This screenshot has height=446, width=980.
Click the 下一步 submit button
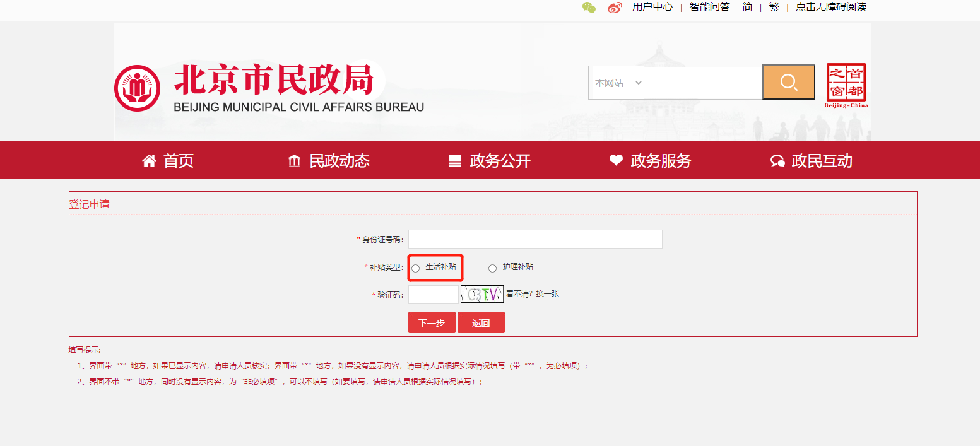[x=432, y=322]
